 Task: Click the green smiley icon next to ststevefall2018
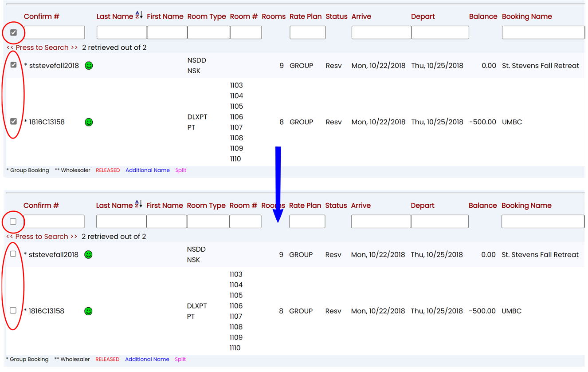[88, 65]
